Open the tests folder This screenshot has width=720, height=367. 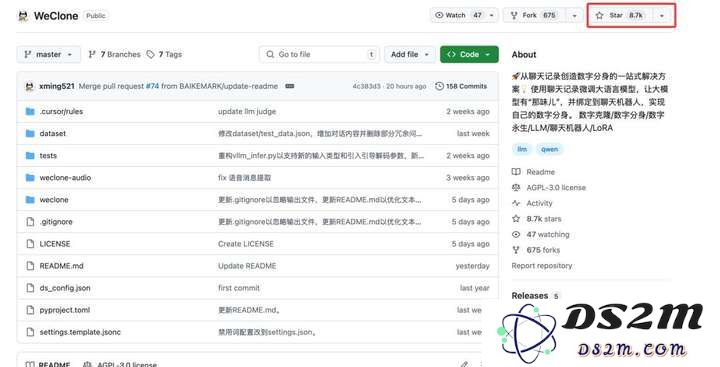click(48, 156)
